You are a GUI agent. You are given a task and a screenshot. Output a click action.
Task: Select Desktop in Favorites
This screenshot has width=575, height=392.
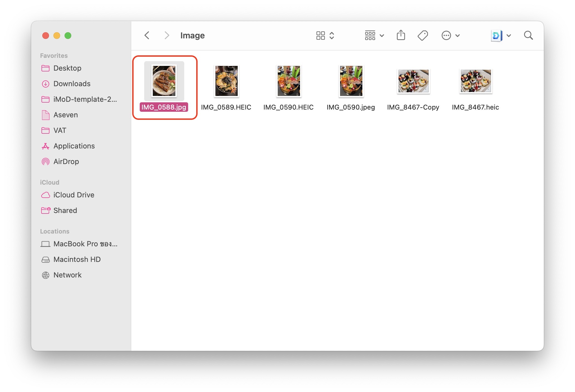(x=67, y=68)
